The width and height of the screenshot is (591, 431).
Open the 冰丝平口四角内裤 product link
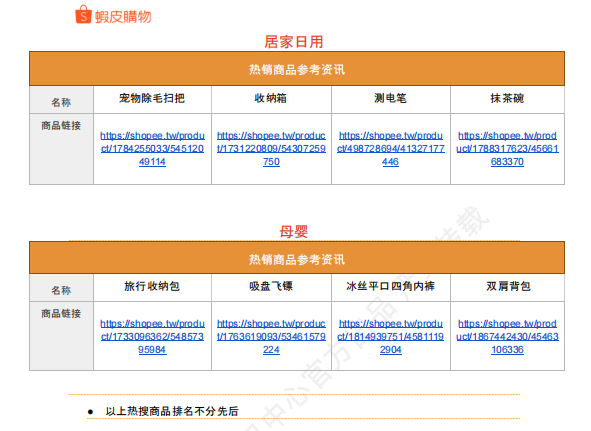pos(391,337)
